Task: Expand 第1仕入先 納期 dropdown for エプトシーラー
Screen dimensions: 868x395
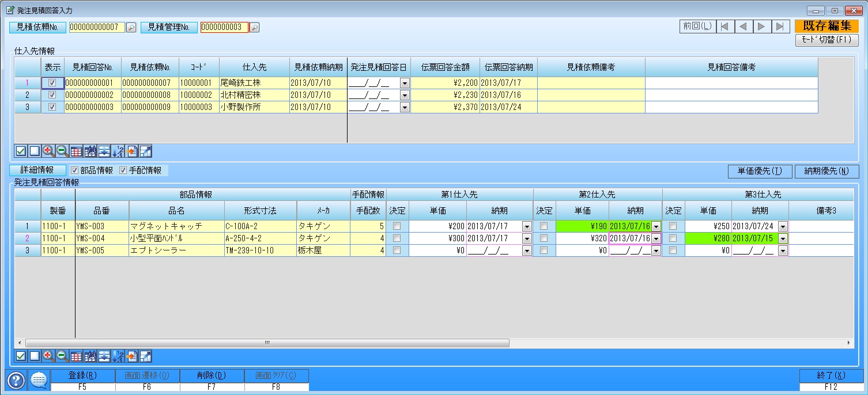Action: (527, 250)
